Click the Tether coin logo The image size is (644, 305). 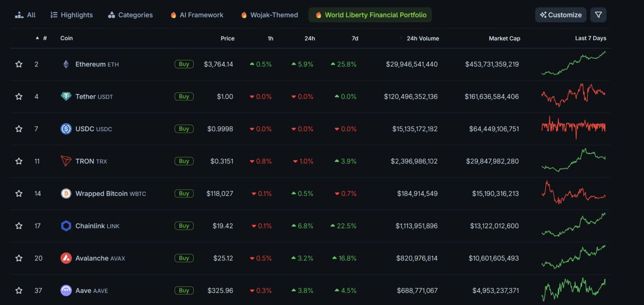click(66, 96)
